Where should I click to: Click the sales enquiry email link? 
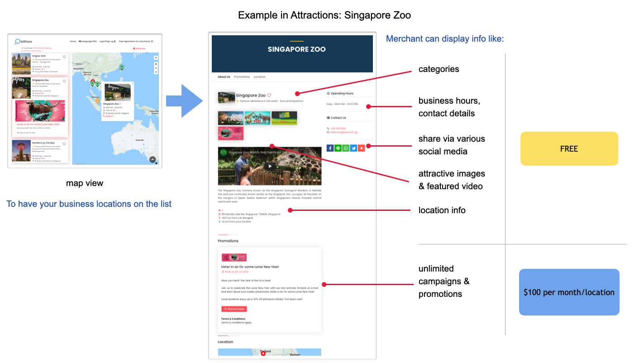[344, 133]
